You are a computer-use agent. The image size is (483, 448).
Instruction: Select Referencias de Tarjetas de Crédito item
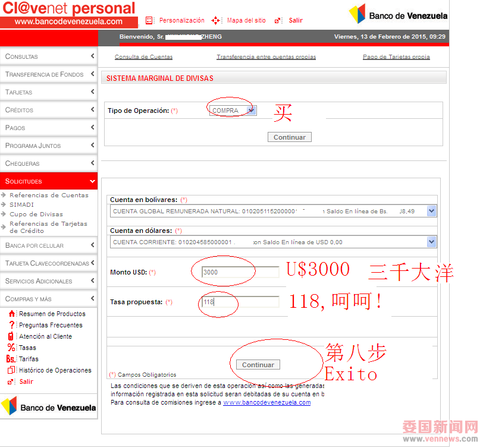point(48,227)
